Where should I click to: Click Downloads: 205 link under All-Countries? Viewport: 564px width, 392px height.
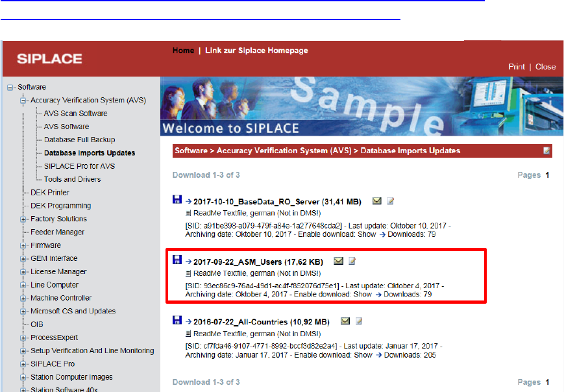410,355
